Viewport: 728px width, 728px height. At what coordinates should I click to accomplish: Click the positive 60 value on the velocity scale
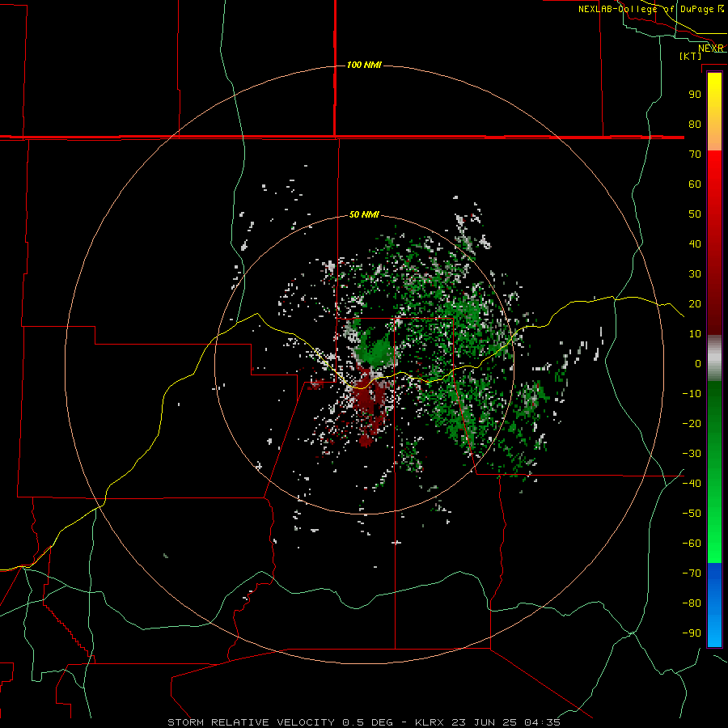695,184
